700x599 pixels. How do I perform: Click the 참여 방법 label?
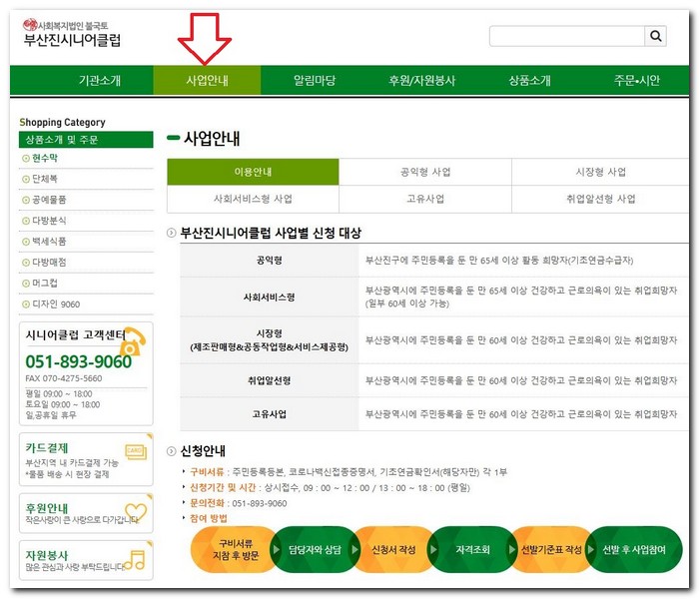coord(209,518)
